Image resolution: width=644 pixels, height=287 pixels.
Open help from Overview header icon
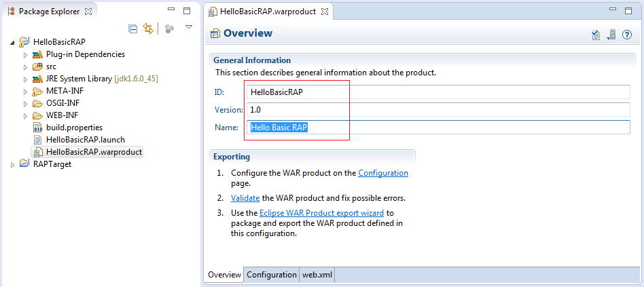point(626,35)
